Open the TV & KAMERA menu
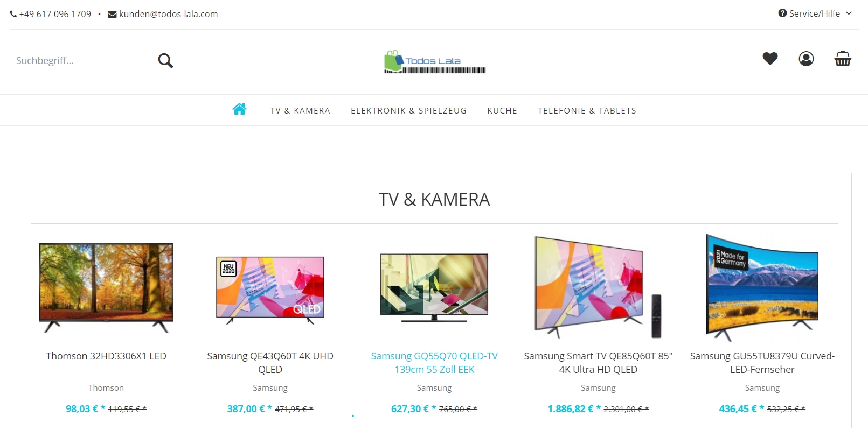The image size is (868, 430). [300, 111]
